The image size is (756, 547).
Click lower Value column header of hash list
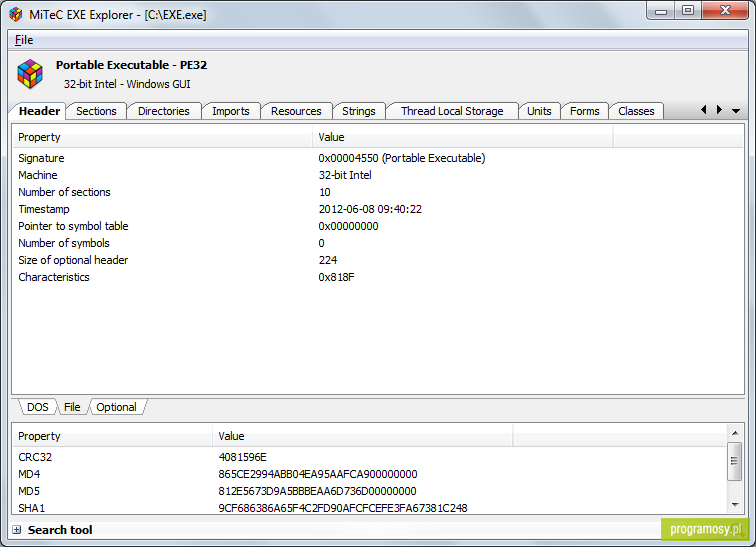pyautogui.click(x=363, y=436)
